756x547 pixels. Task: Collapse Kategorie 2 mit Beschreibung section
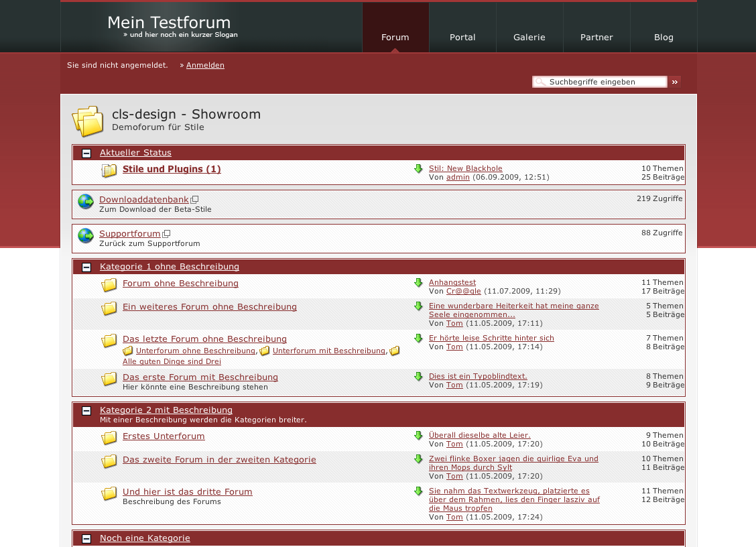click(x=86, y=411)
